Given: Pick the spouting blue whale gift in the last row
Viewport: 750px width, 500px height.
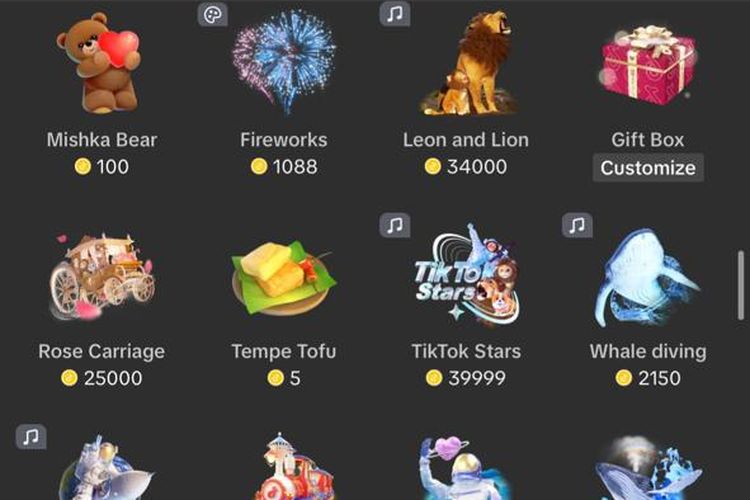Looking at the screenshot, I should coord(648,468).
